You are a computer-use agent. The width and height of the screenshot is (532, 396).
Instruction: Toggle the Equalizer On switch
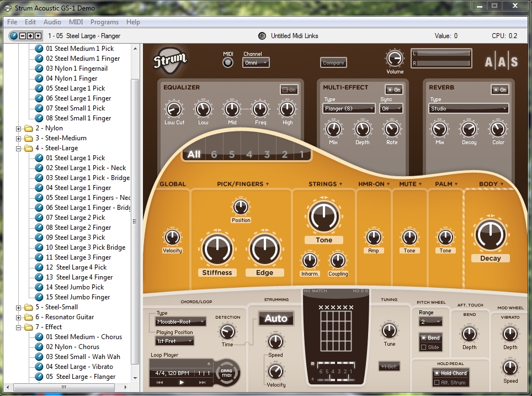289,89
